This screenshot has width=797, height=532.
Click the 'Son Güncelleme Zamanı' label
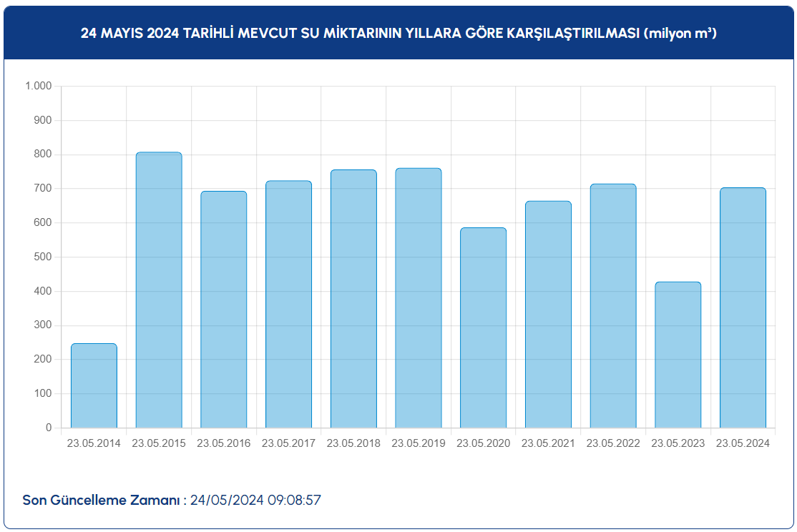101,500
